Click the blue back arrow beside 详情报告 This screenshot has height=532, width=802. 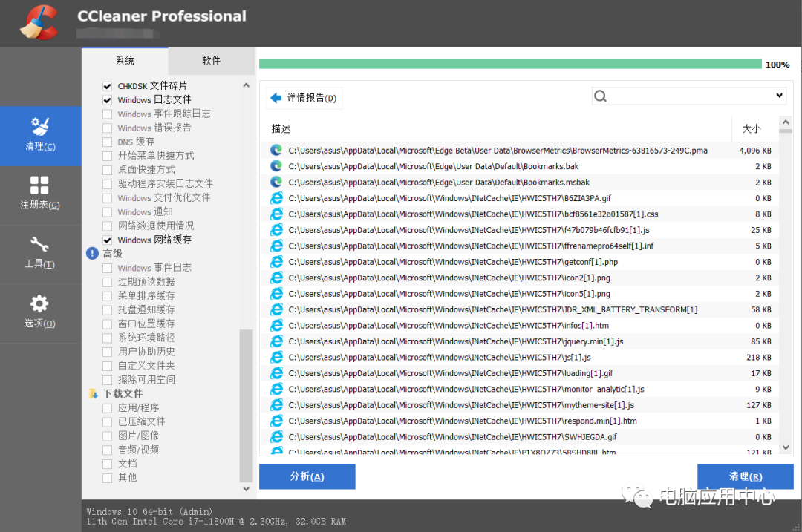(x=276, y=98)
